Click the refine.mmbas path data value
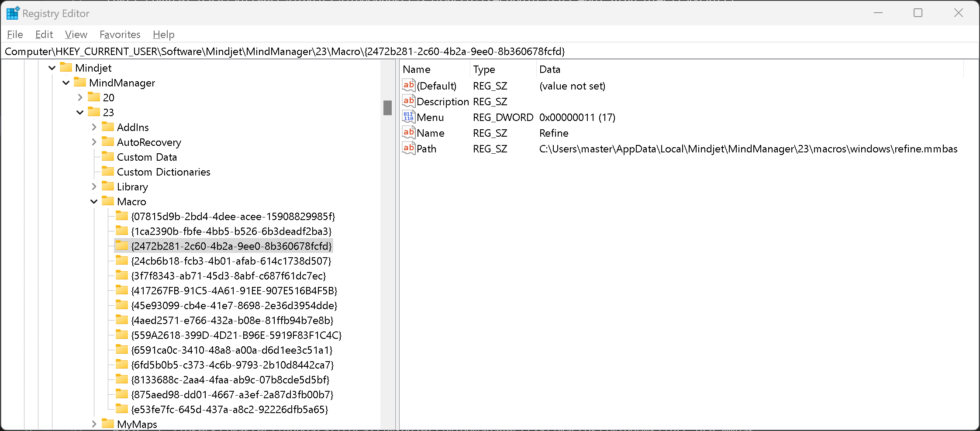The height and width of the screenshot is (431, 980). point(748,148)
